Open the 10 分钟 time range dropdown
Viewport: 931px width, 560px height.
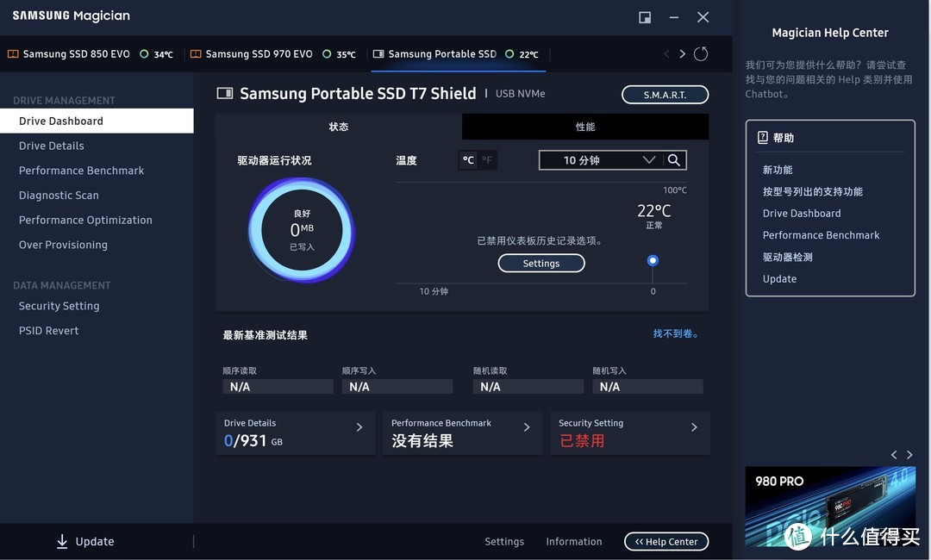[600, 160]
